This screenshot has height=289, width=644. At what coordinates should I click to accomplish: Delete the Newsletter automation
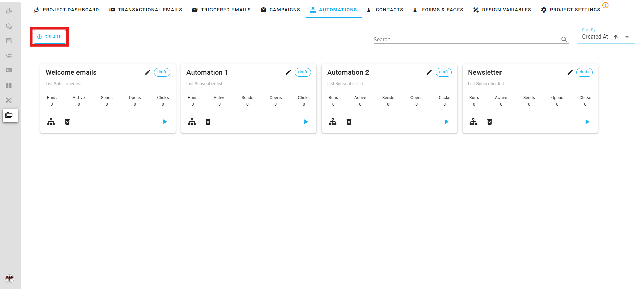click(x=490, y=122)
